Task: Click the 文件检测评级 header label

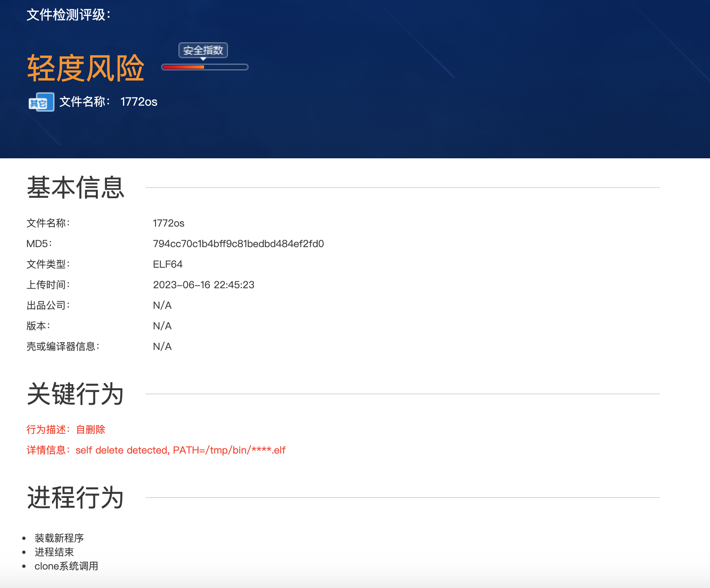Action: pos(68,15)
